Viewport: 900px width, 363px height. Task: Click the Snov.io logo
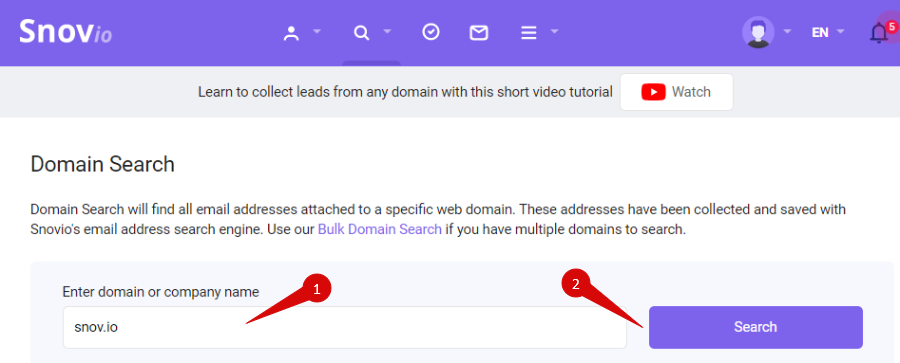coord(65,32)
